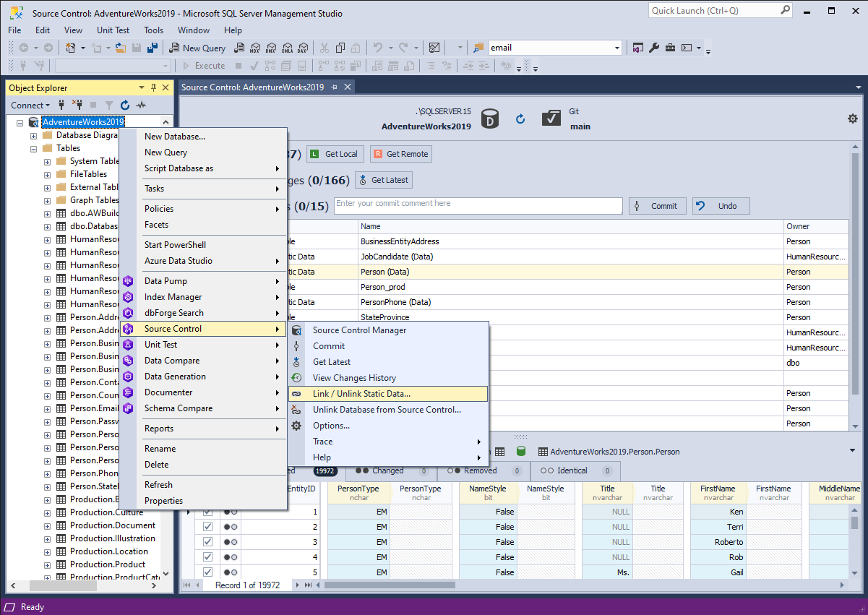Click the Save All toolbar icon
The width and height of the screenshot is (868, 615).
(x=152, y=48)
